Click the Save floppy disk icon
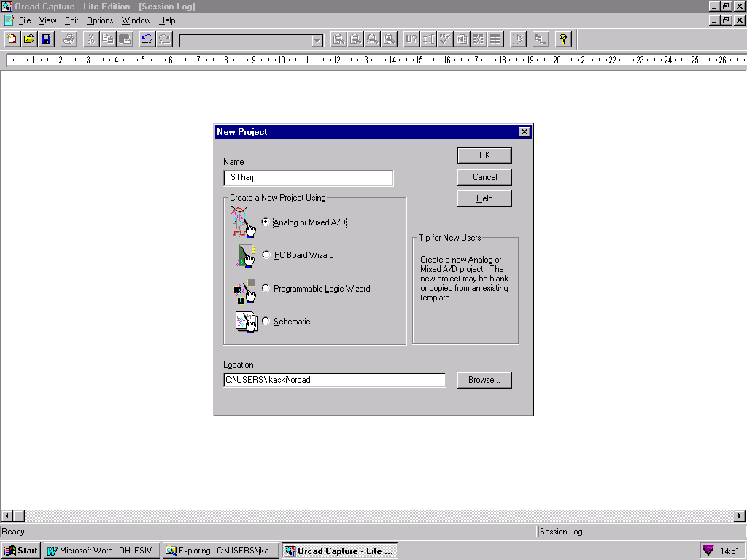 (x=46, y=39)
